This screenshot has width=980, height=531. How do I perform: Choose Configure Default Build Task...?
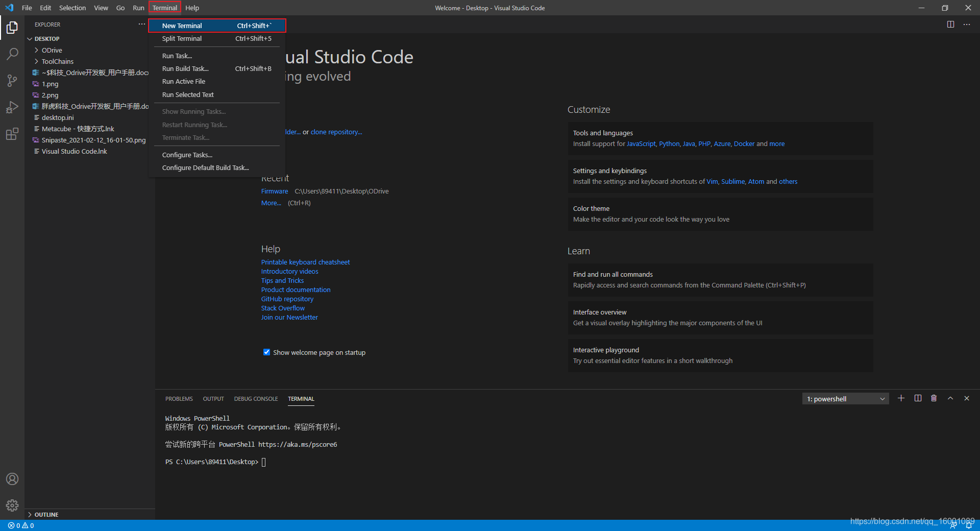coord(217,167)
